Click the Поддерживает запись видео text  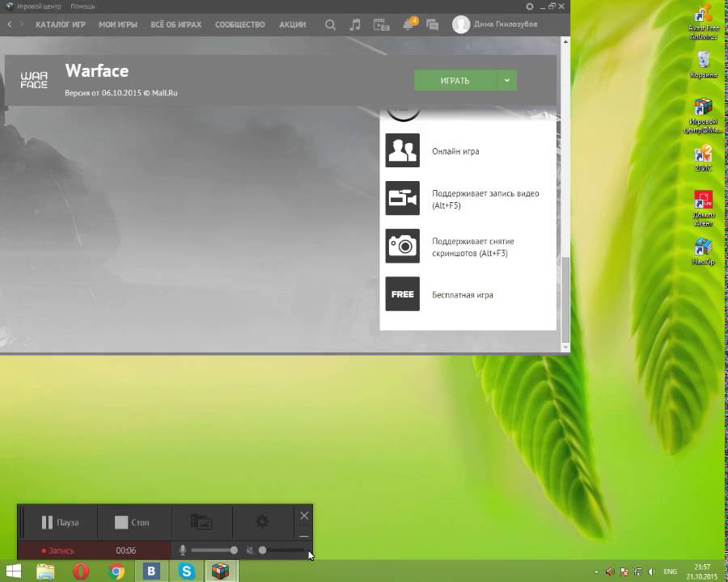[485, 199]
